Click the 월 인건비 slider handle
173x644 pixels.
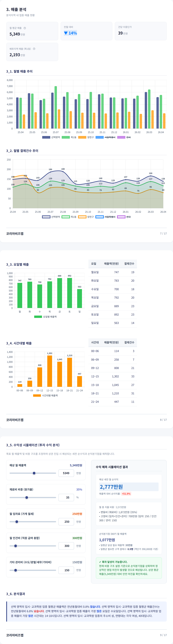coord(15,546)
